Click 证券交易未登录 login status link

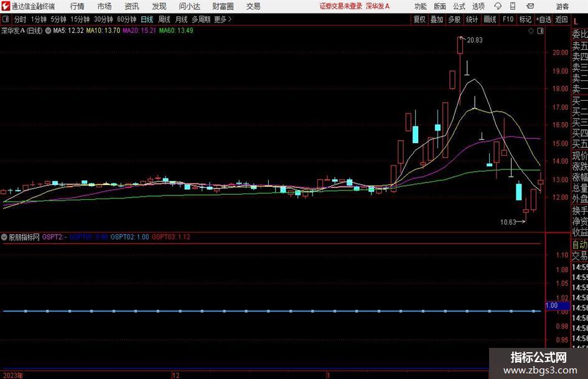(x=341, y=6)
